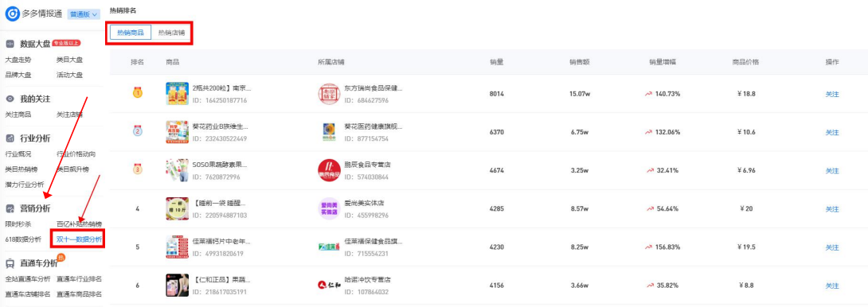This screenshot has height=307, width=868.
Task: Click the 仁和 shop logo icon
Action: coord(330,285)
